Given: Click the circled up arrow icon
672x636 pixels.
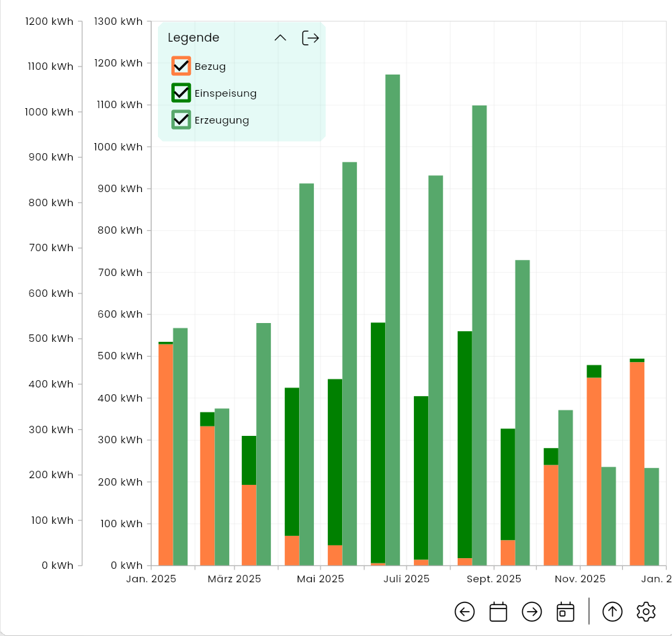Looking at the screenshot, I should pyautogui.click(x=612, y=612).
